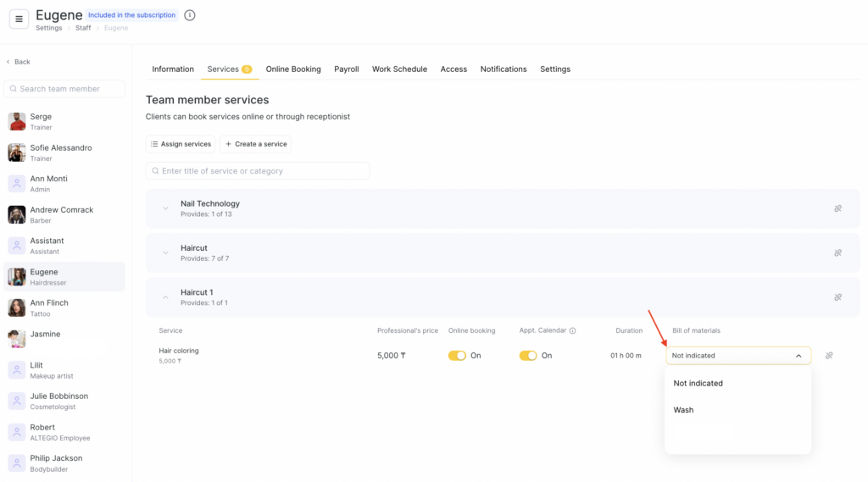Close the Bill of materials dropdown
The image size is (868, 482).
pyautogui.click(x=798, y=356)
